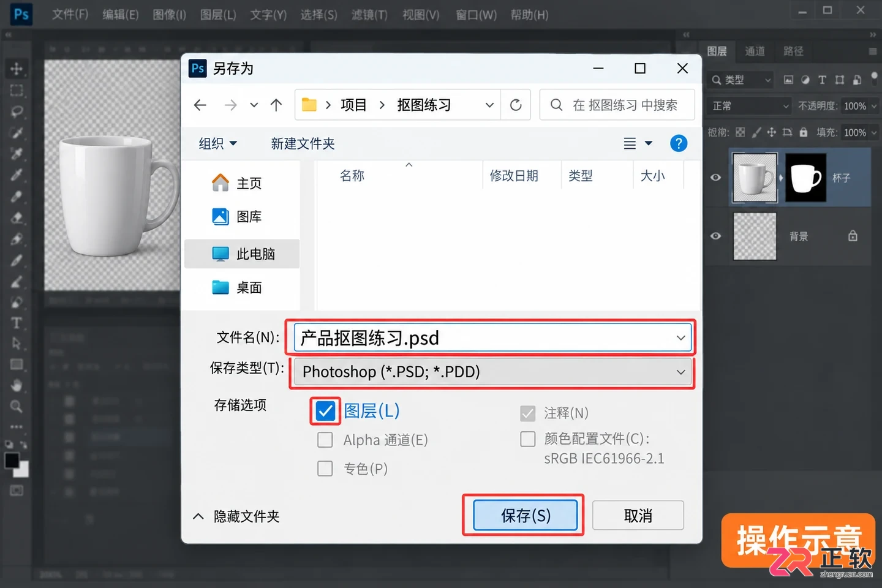Go back using the dialog's back arrow
The height and width of the screenshot is (588, 882).
pos(200,105)
